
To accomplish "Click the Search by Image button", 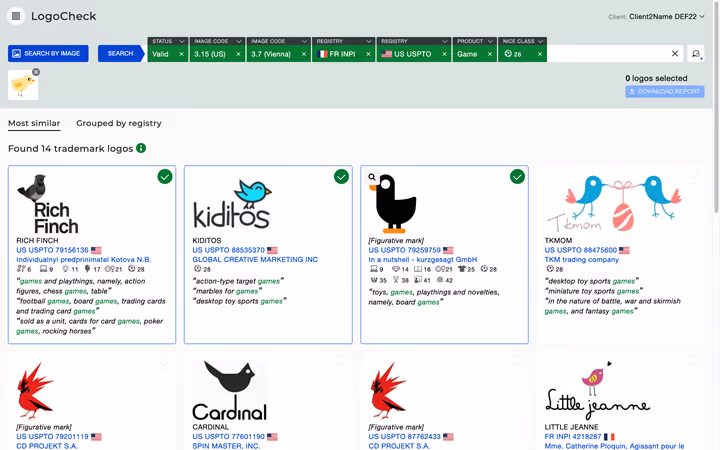I will (x=48, y=54).
